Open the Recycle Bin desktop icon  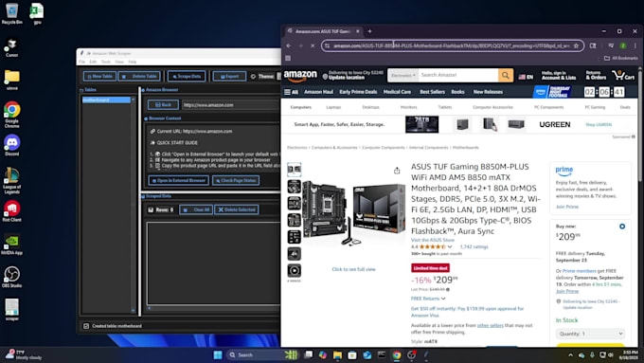click(x=12, y=12)
